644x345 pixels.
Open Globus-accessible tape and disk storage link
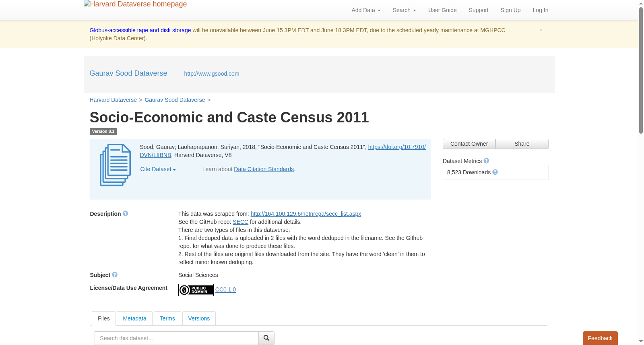coord(140,30)
